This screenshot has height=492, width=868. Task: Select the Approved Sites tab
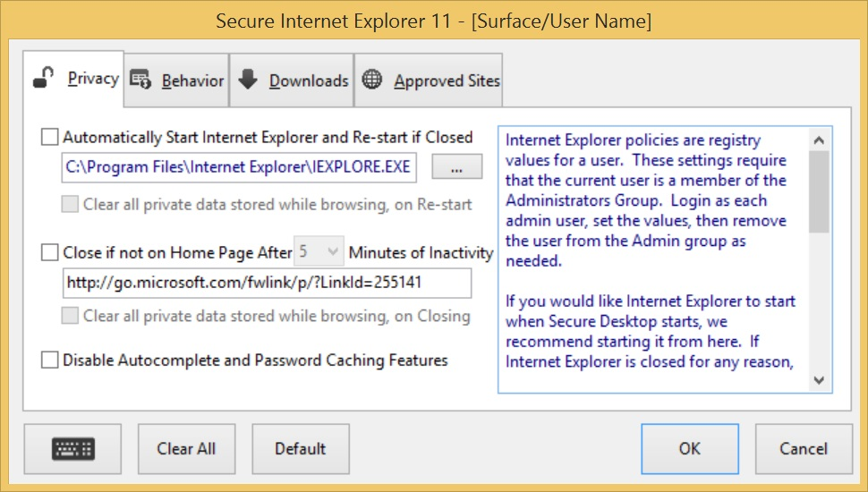(429, 81)
